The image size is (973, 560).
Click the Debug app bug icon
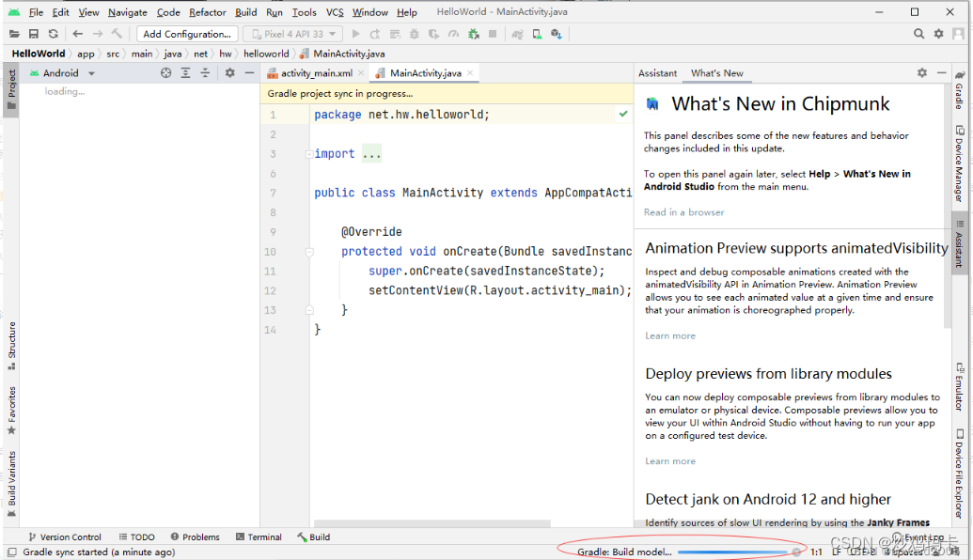point(415,34)
